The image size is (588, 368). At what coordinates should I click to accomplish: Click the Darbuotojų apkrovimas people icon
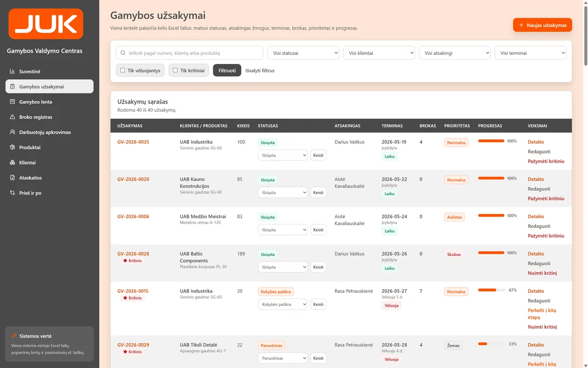click(x=12, y=132)
